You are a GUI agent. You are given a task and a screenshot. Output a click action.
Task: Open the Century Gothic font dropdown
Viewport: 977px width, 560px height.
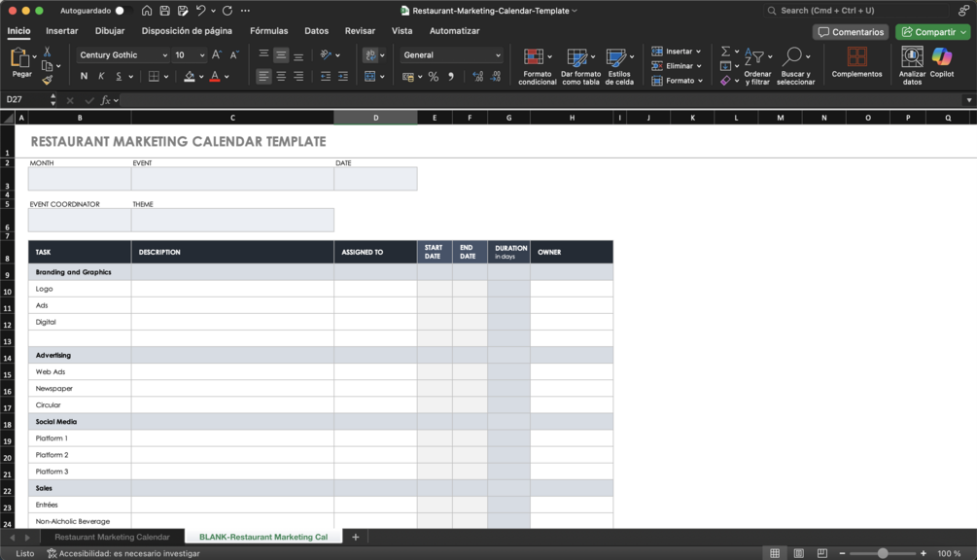coord(164,55)
